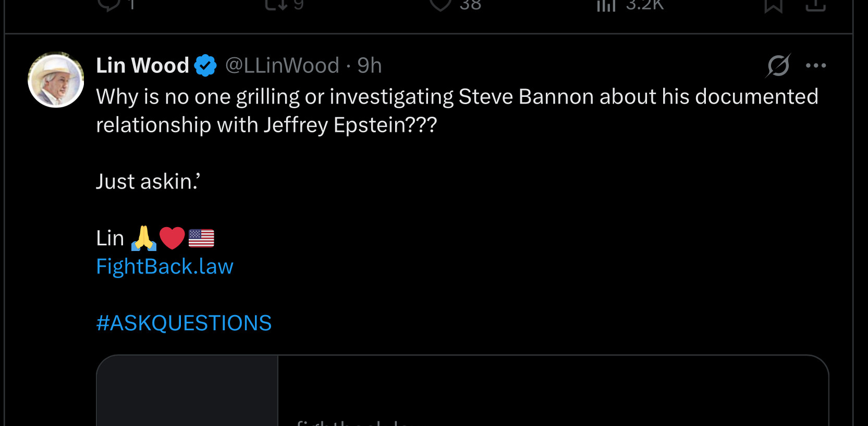This screenshot has width=868, height=426.
Task: Open Grok explain icon on Lin Wood's post
Action: 778,66
